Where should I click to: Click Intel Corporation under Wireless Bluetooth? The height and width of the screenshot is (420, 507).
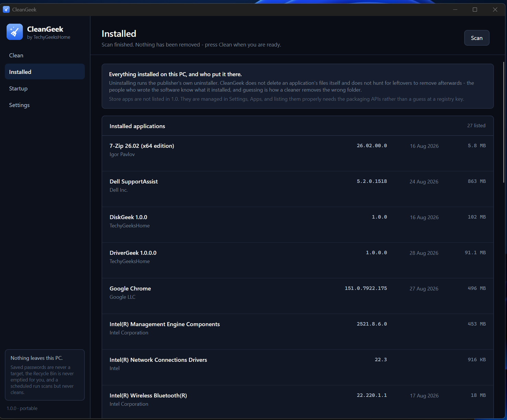(x=129, y=404)
